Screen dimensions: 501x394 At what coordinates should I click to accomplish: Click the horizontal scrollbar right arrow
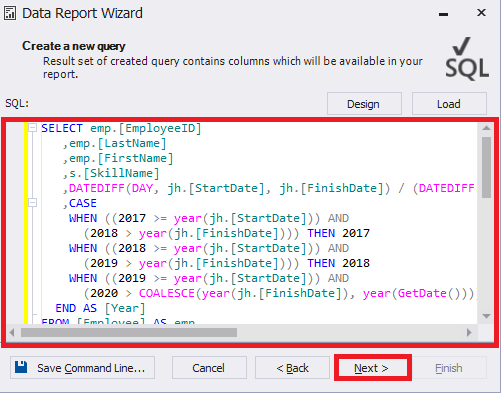pyautogui.click(x=469, y=332)
